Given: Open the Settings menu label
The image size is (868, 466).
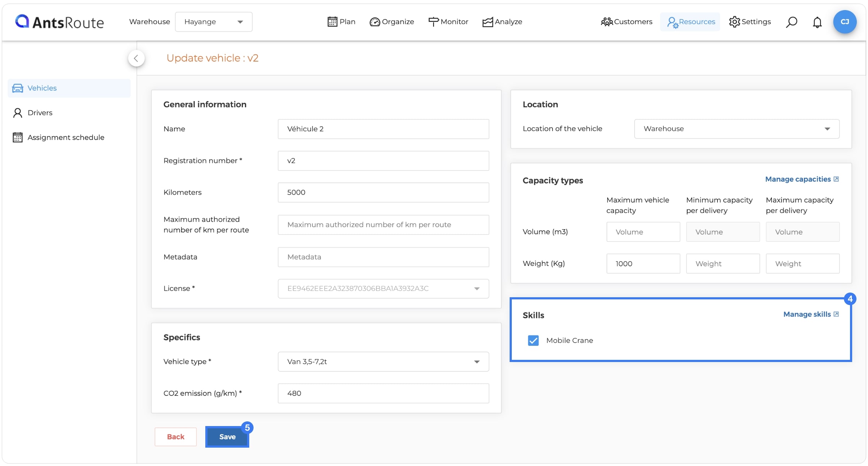Looking at the screenshot, I should coord(756,22).
